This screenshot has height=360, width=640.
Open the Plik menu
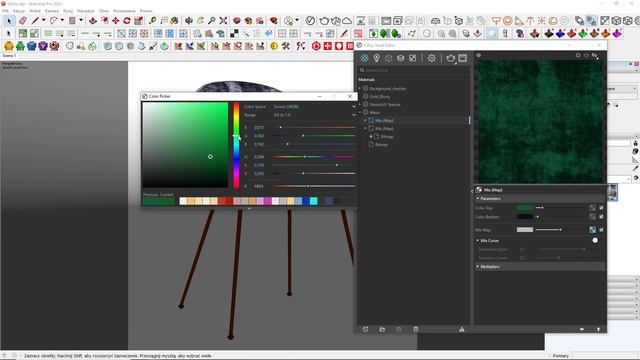[x=6, y=11]
